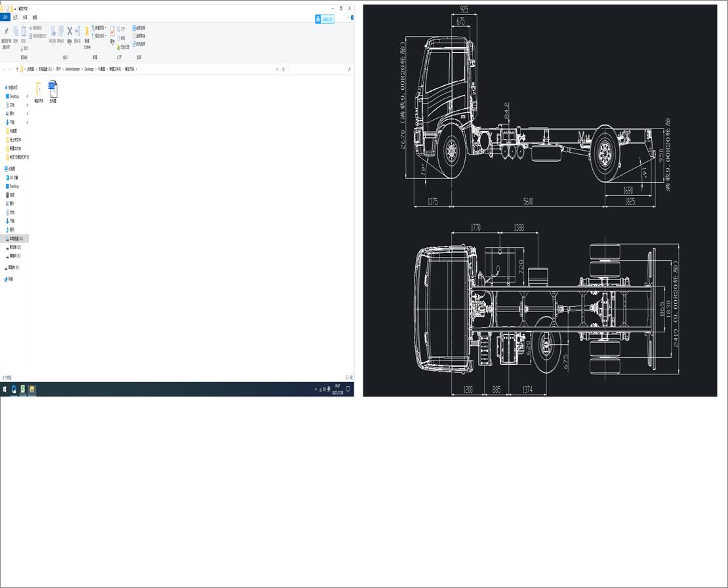Screen dimensions: 728x588
Task: Click the blue help icon at the ribbon's right
Action: (x=352, y=18)
